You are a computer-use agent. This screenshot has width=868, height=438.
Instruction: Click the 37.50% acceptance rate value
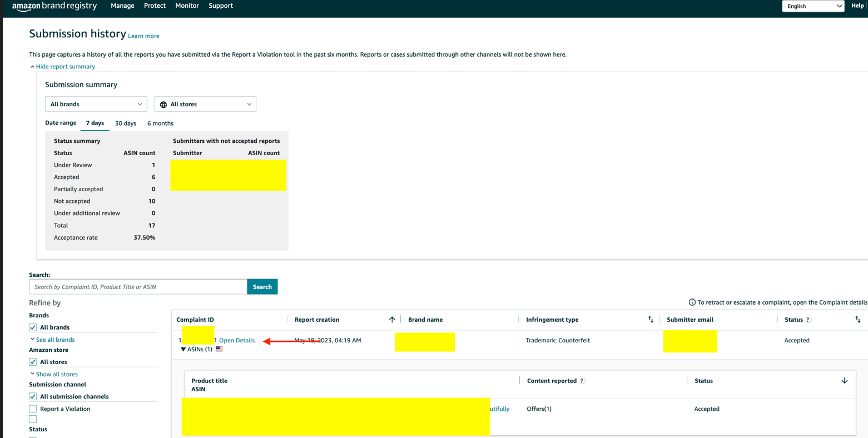[x=145, y=237]
